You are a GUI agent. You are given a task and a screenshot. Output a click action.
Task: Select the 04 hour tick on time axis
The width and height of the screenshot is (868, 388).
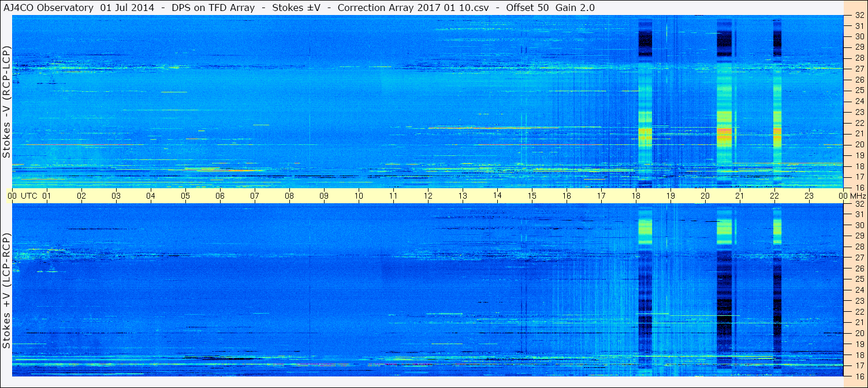pos(151,196)
